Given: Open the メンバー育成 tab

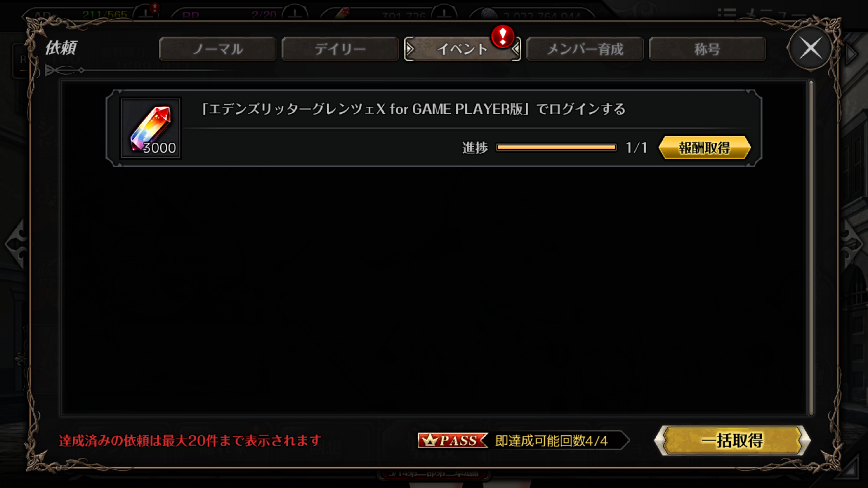Looking at the screenshot, I should (x=585, y=49).
